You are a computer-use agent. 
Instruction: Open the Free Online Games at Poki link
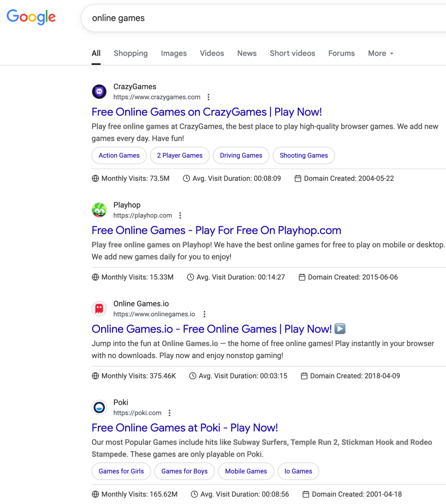pos(185,428)
